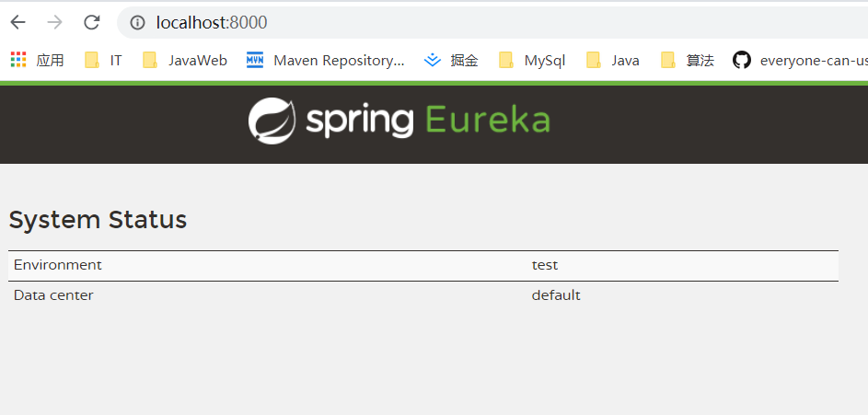The height and width of the screenshot is (415, 868).
Task: Open the 应用 apps shortcut
Action: pos(38,61)
